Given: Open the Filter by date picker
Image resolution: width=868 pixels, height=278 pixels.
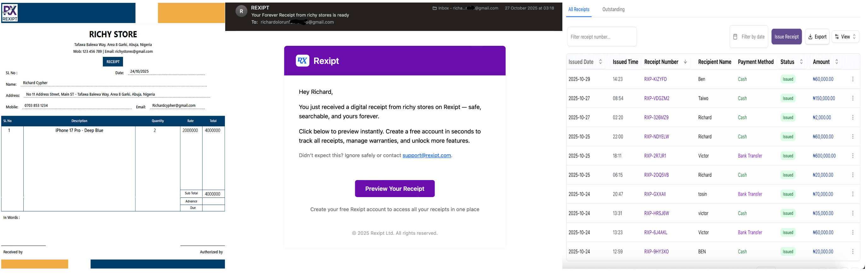Looking at the screenshot, I should 749,37.
